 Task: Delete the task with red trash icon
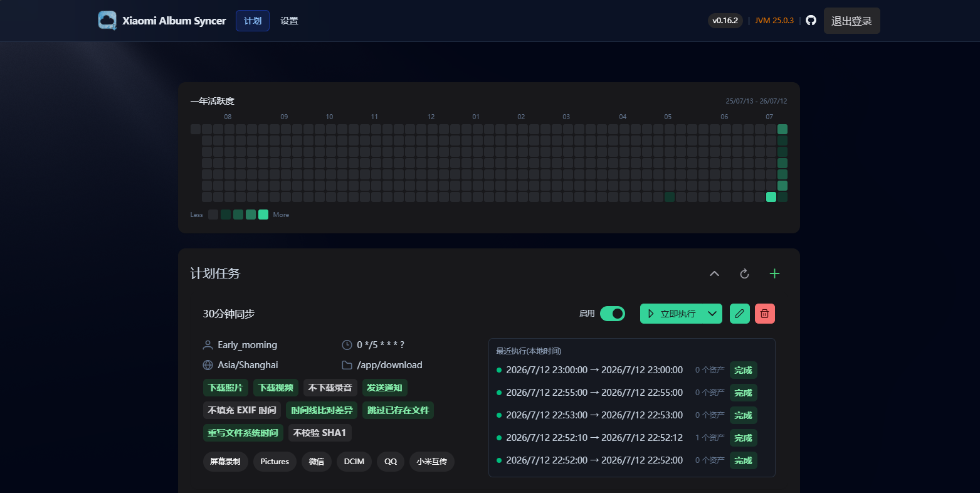pos(765,314)
